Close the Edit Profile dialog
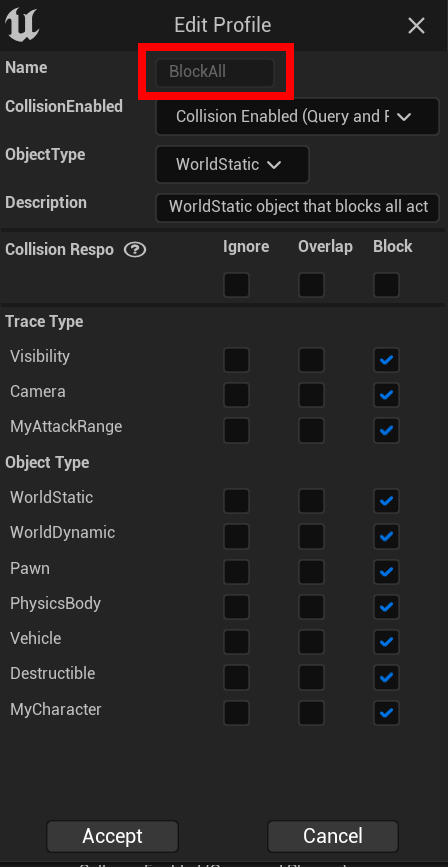The height and width of the screenshot is (867, 448). point(416,25)
